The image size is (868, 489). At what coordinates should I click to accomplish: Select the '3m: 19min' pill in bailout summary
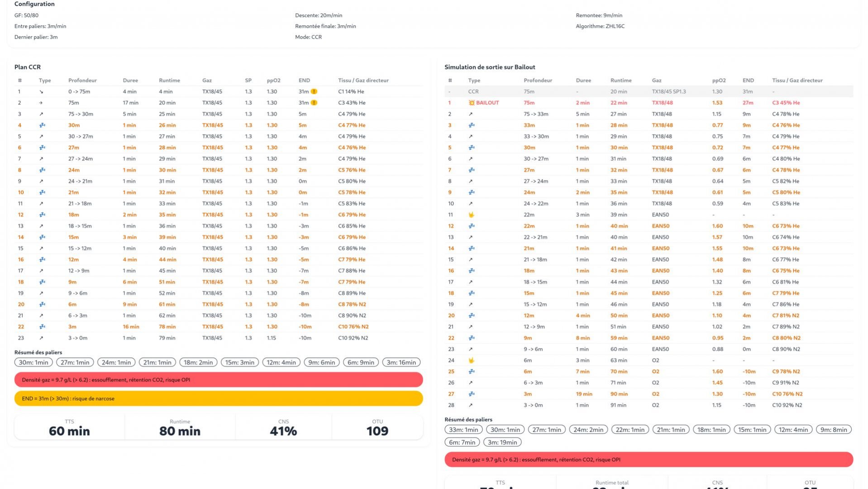[502, 442]
